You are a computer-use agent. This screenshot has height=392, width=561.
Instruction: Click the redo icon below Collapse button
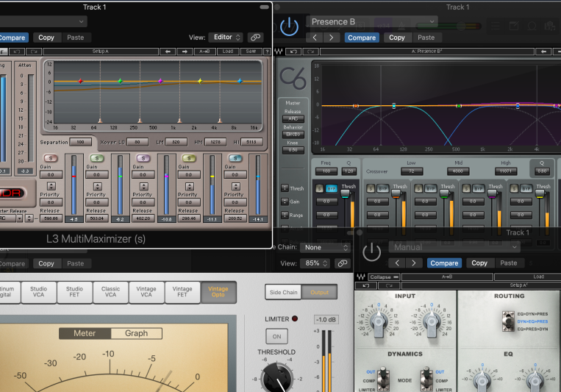coord(389,285)
